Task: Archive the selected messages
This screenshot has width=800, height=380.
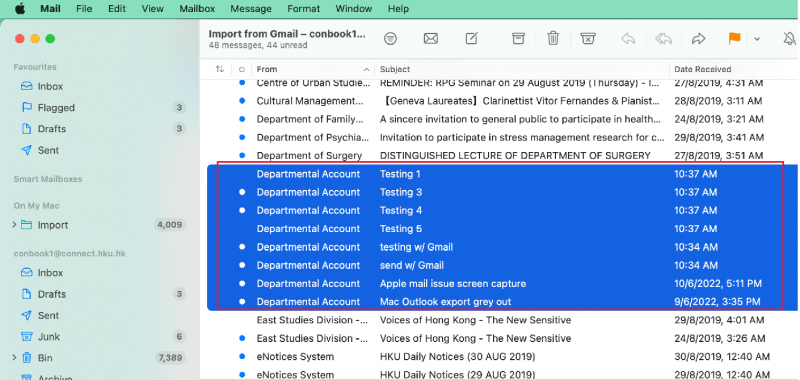Action: 518,39
